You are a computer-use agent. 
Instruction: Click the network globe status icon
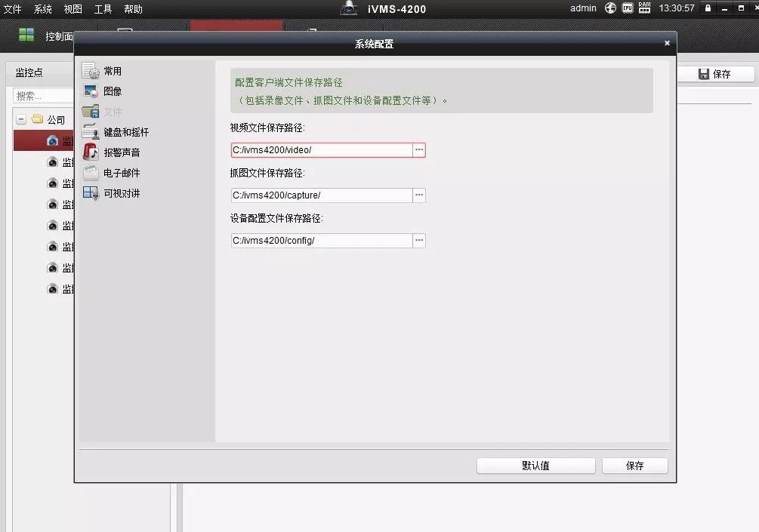tap(610, 8)
